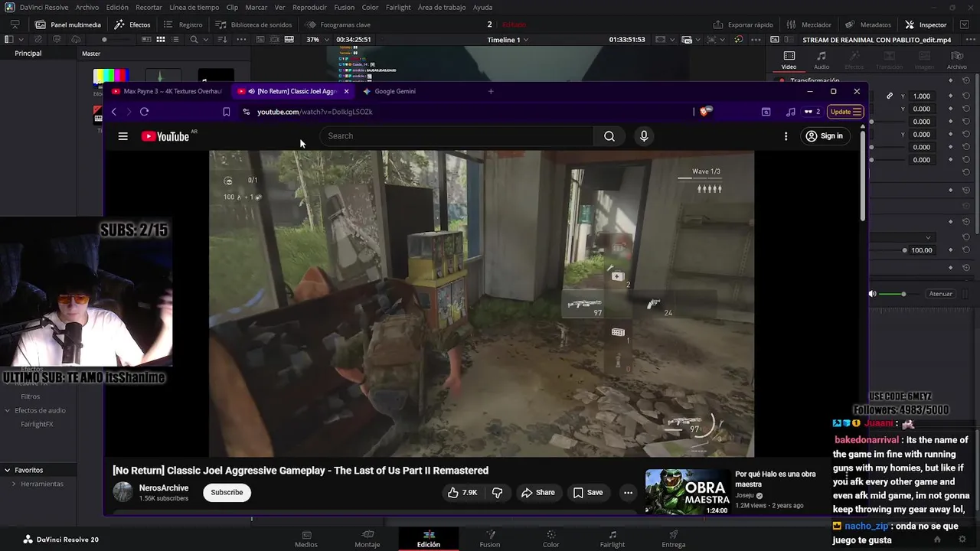This screenshot has width=980, height=551.
Task: Click the Save button under video
Action: 587,493
